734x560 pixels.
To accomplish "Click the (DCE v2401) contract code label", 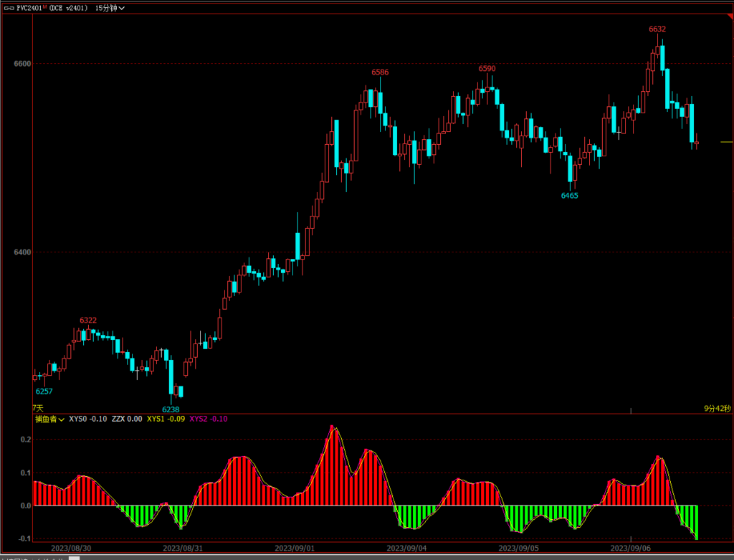I will [x=69, y=8].
